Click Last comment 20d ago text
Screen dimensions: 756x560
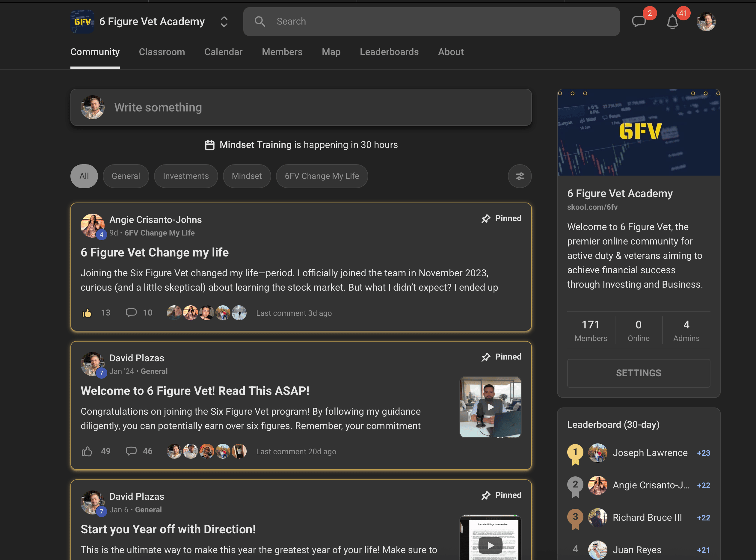296,452
